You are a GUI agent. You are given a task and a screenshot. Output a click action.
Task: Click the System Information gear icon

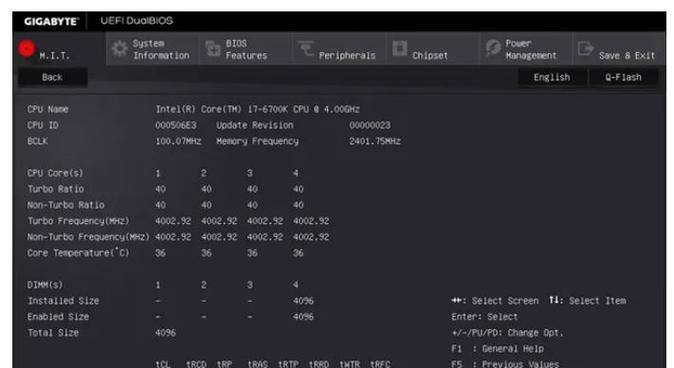click(120, 49)
